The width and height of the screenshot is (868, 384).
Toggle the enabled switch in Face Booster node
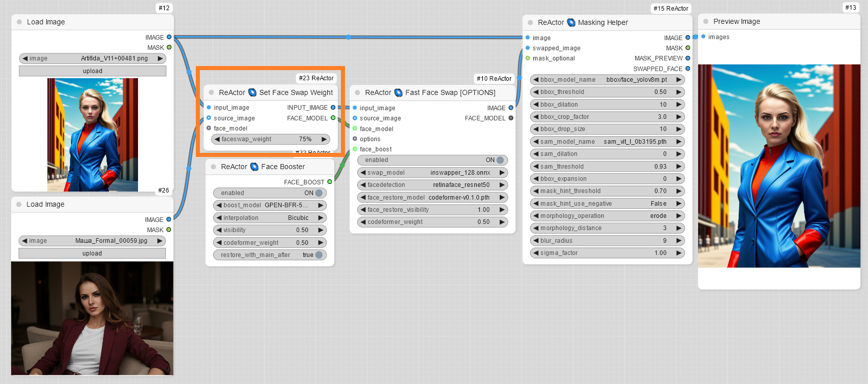(319, 193)
